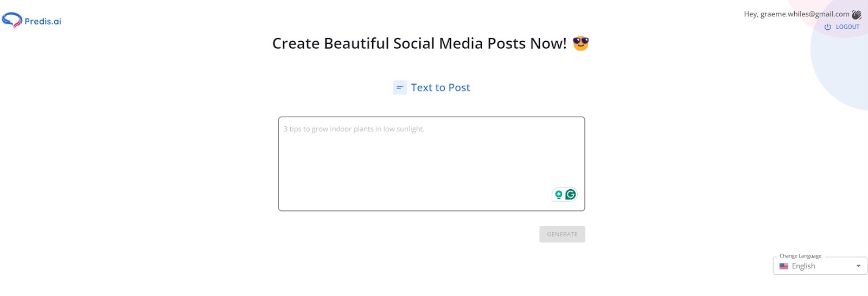Click the green Grammarly G icon

(x=570, y=195)
